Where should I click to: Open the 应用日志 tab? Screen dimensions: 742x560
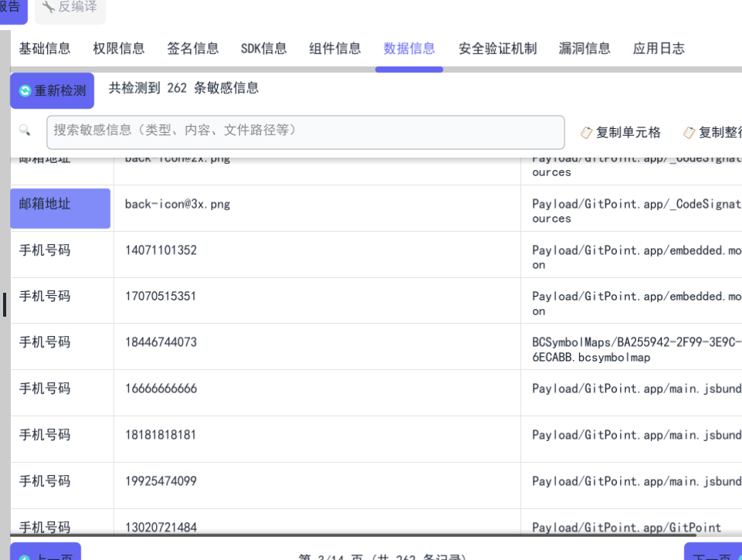pos(658,48)
